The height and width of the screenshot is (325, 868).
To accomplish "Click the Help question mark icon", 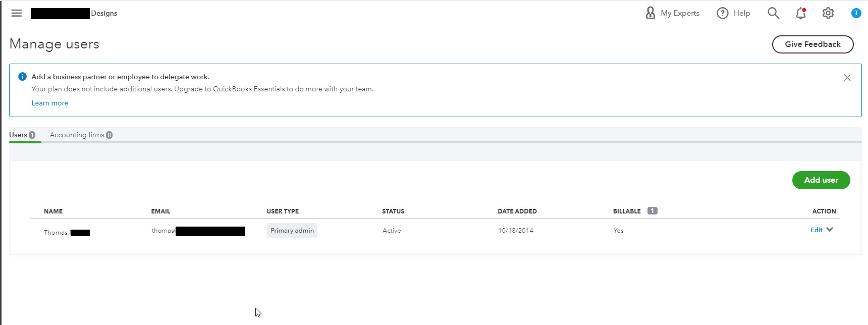I will pos(723,13).
